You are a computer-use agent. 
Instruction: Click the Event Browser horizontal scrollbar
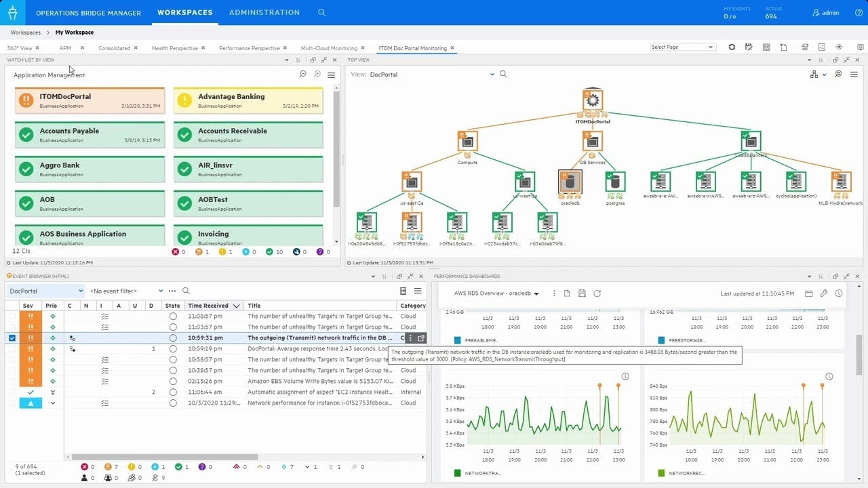point(165,457)
